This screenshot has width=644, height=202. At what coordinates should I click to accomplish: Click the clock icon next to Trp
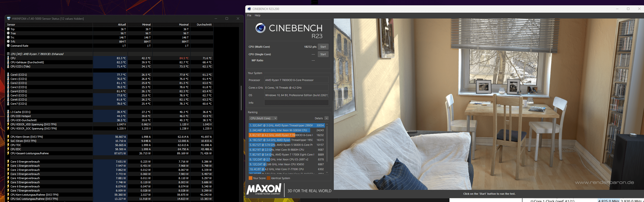(x=8, y=29)
